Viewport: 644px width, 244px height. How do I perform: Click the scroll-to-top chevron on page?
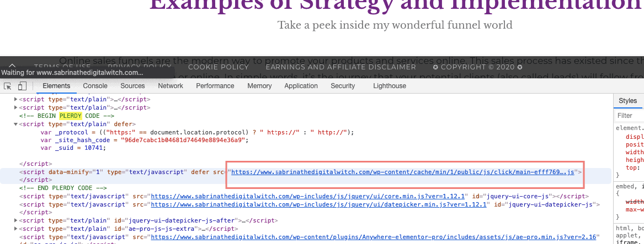(x=12, y=66)
